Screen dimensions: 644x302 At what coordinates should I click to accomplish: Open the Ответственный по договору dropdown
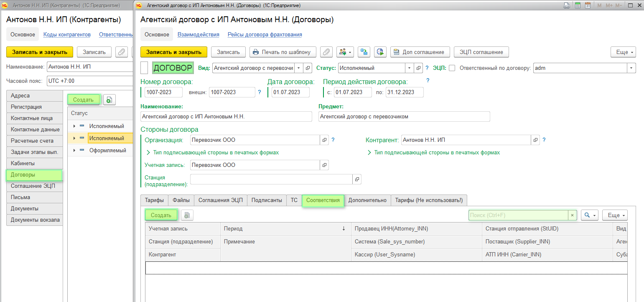[631, 68]
